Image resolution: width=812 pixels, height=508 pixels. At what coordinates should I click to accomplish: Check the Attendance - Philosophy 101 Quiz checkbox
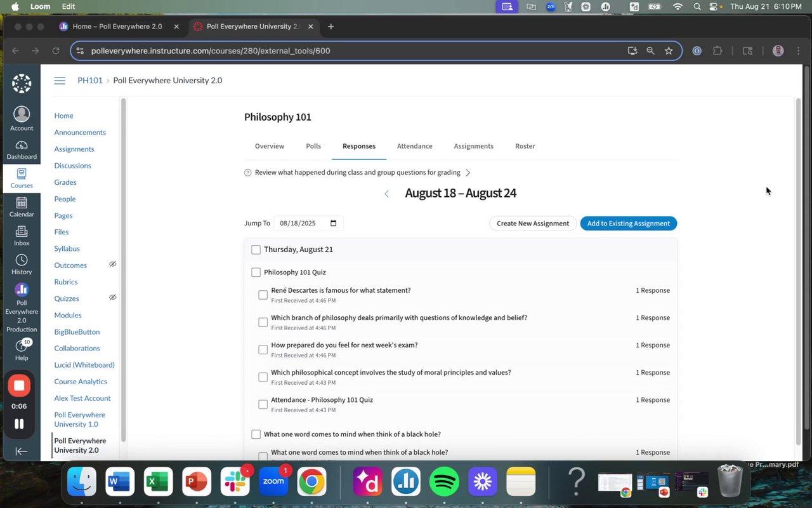pyautogui.click(x=263, y=404)
